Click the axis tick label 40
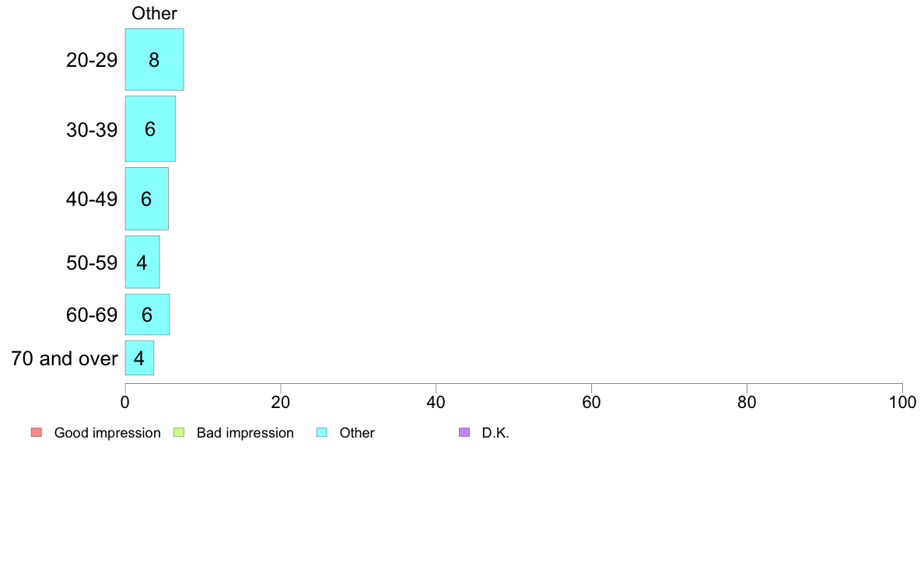 [436, 403]
